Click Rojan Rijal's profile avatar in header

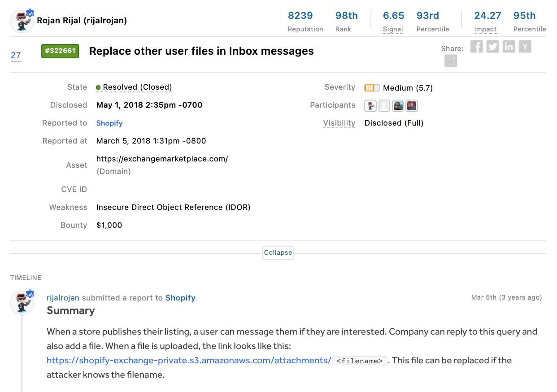22,21
